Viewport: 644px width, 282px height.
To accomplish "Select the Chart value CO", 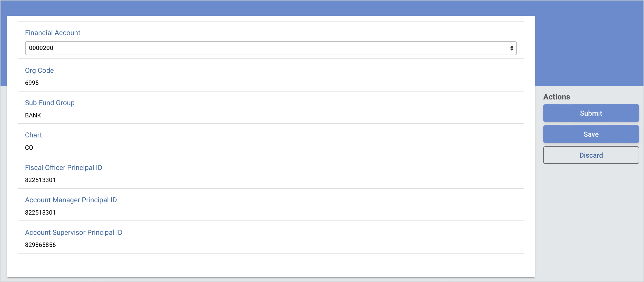I will click(x=29, y=147).
